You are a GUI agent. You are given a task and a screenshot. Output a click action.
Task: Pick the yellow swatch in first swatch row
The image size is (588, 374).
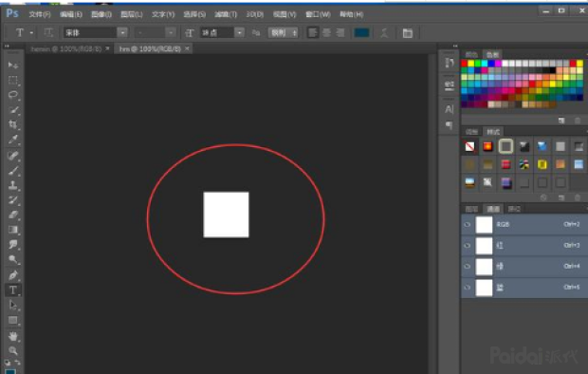[471, 64]
